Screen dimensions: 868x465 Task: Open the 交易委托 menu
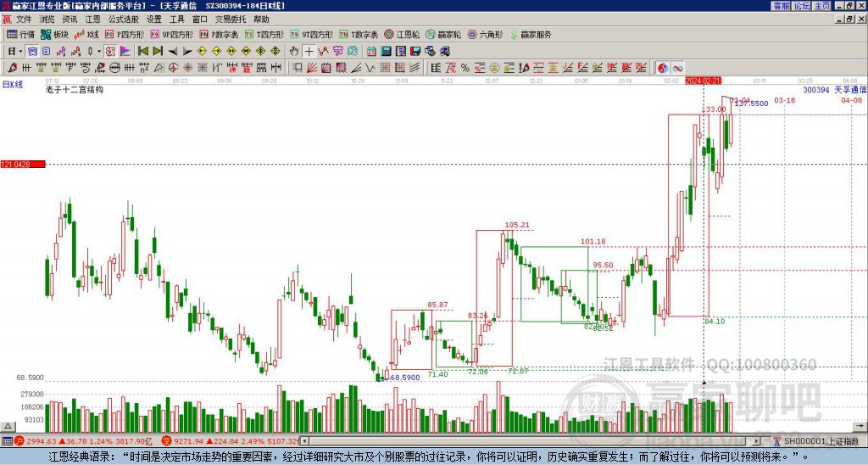tap(231, 20)
